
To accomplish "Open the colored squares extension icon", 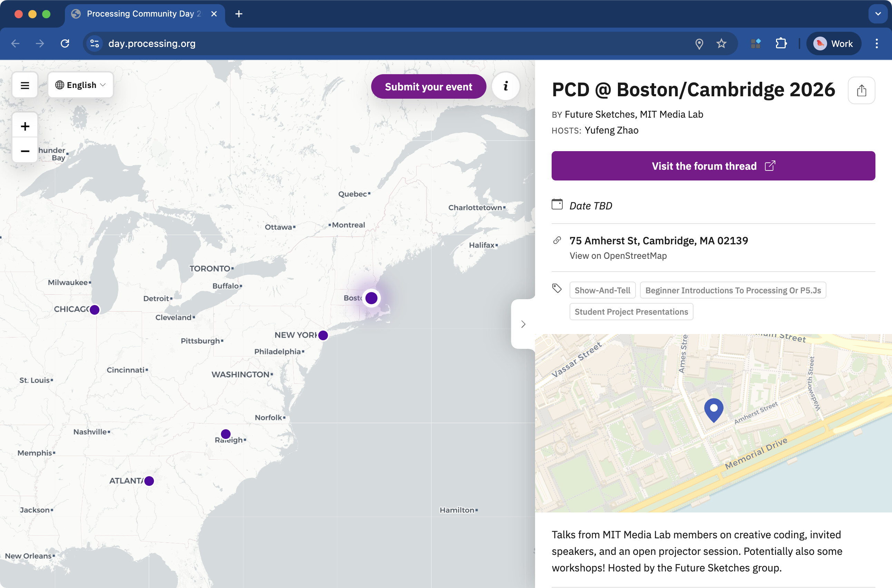I will coord(755,43).
